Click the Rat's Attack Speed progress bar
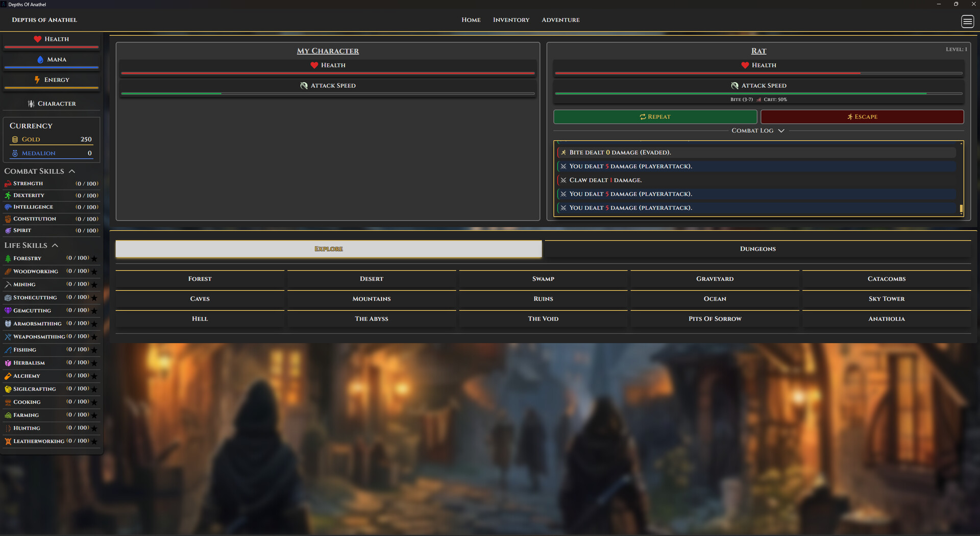980x536 pixels. coord(758,93)
